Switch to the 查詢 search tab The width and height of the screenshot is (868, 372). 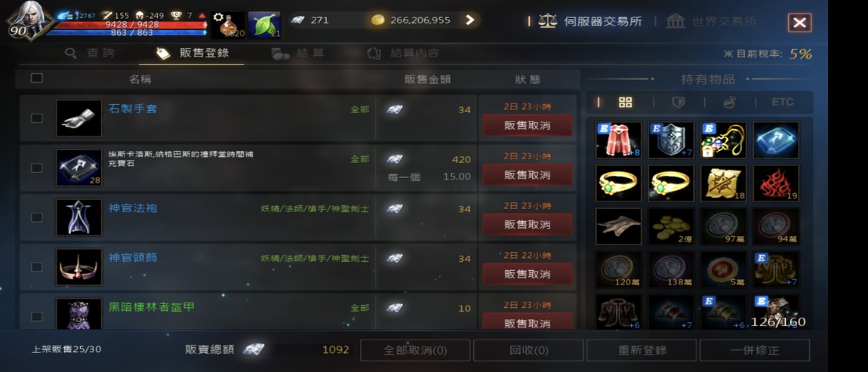(x=91, y=53)
